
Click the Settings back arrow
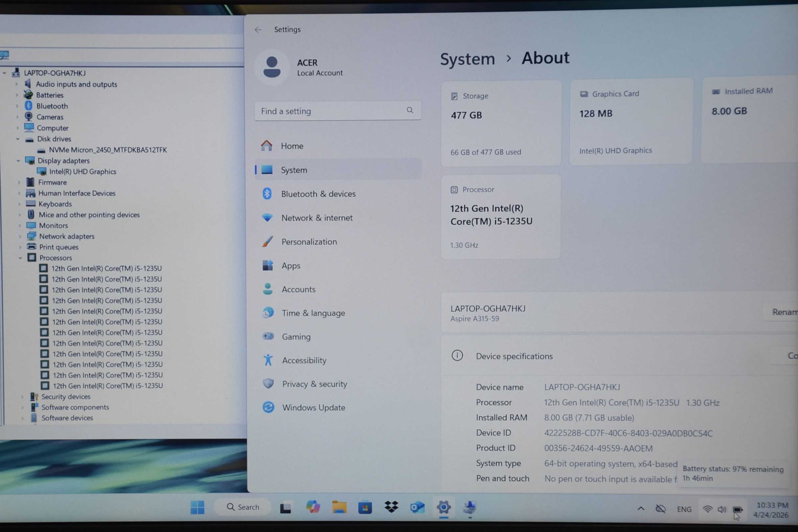(x=258, y=30)
